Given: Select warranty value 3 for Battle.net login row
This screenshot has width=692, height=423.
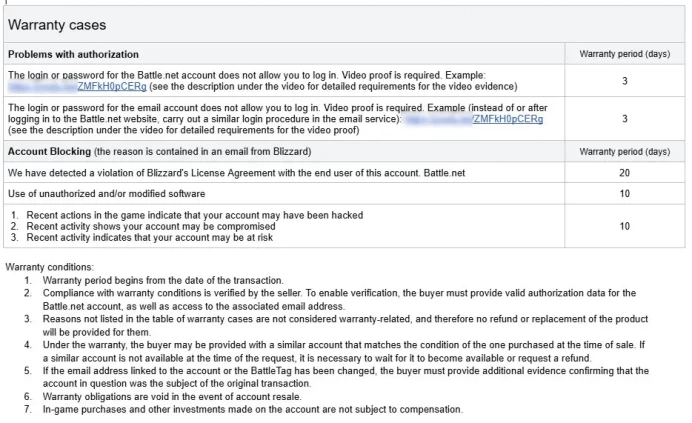Looking at the screenshot, I should tap(624, 81).
